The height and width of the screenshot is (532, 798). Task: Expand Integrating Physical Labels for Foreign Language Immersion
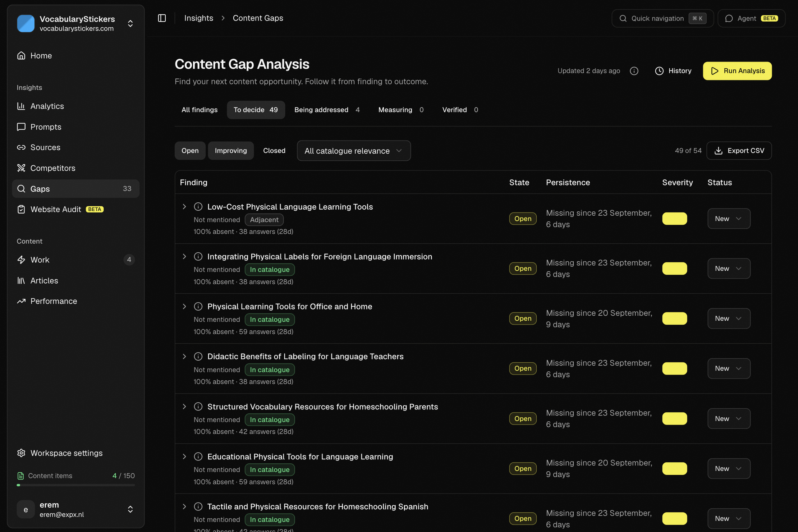tap(184, 256)
